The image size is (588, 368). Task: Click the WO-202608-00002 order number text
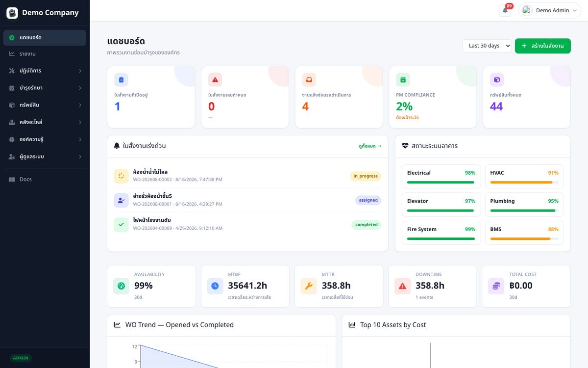coord(152,180)
